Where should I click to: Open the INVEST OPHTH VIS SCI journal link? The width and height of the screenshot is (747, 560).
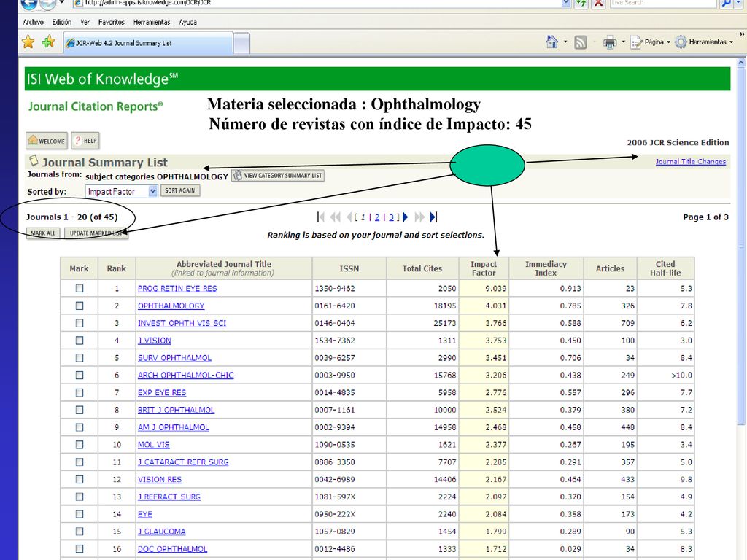click(x=182, y=323)
